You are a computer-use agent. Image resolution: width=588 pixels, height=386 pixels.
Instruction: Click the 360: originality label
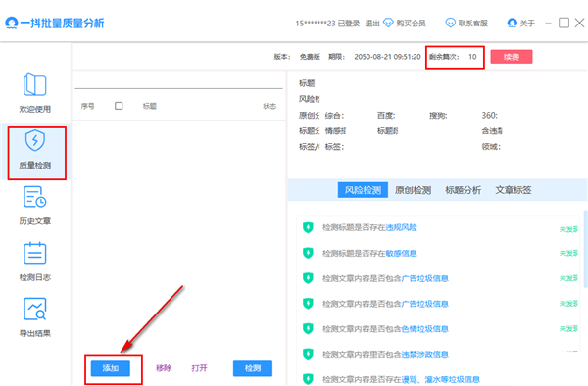pyautogui.click(x=490, y=115)
